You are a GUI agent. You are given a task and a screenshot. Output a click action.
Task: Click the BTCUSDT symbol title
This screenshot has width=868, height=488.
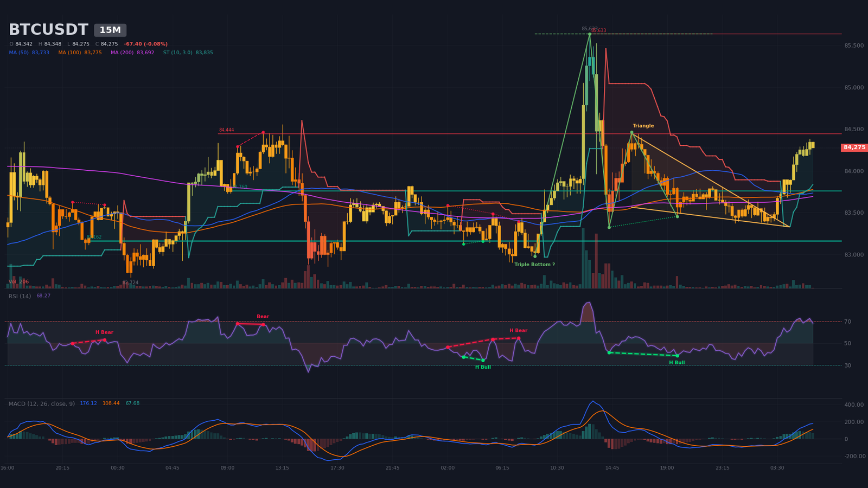48,30
